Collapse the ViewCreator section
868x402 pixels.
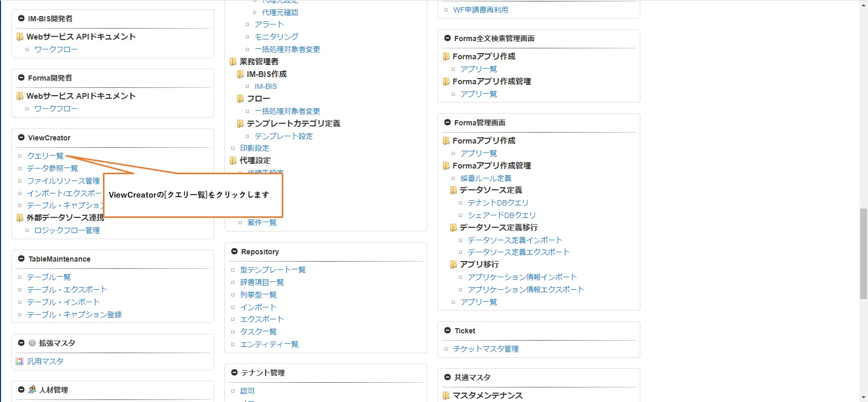pyautogui.click(x=21, y=138)
